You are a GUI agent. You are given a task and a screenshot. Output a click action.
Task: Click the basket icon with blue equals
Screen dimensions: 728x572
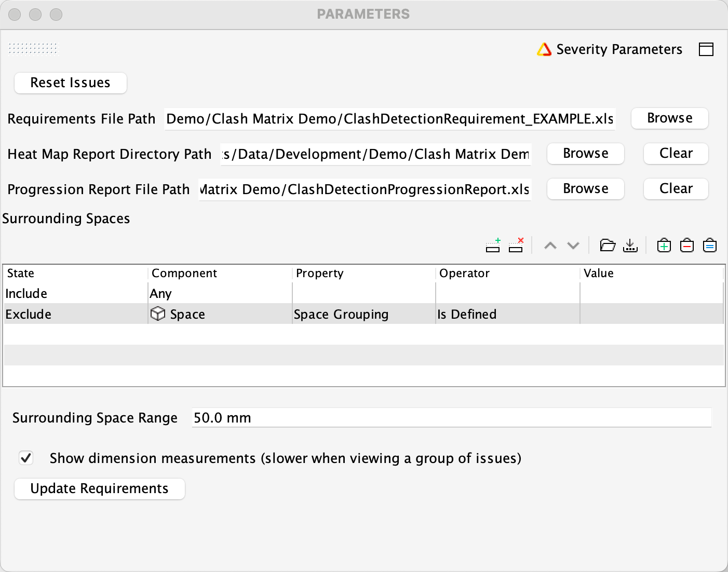[709, 245]
